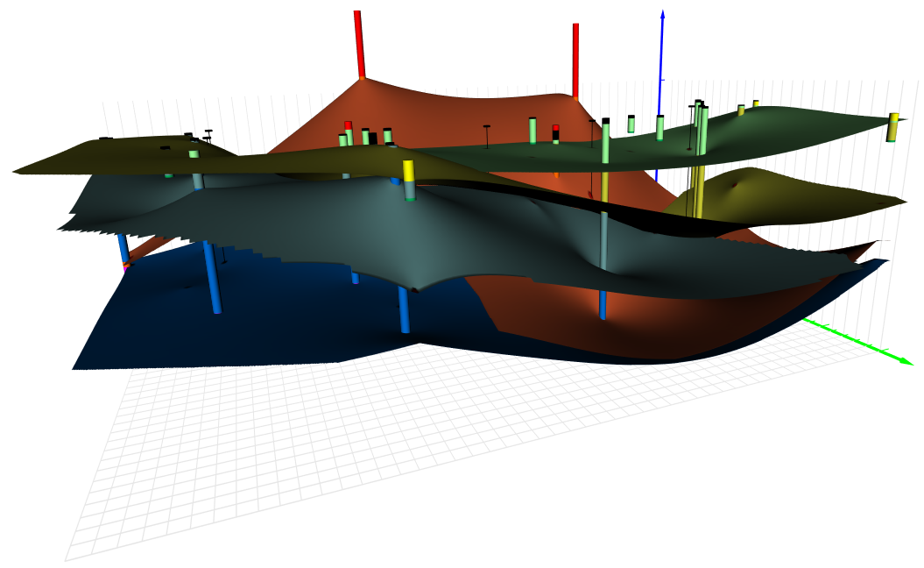
Task: Click the tall red borehole on the left peak
Action: coord(359,44)
